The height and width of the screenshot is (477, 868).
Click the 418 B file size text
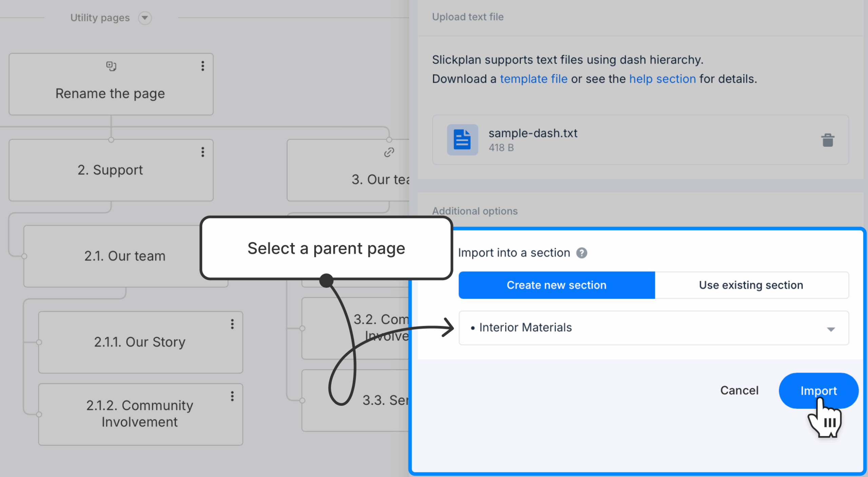click(x=501, y=148)
